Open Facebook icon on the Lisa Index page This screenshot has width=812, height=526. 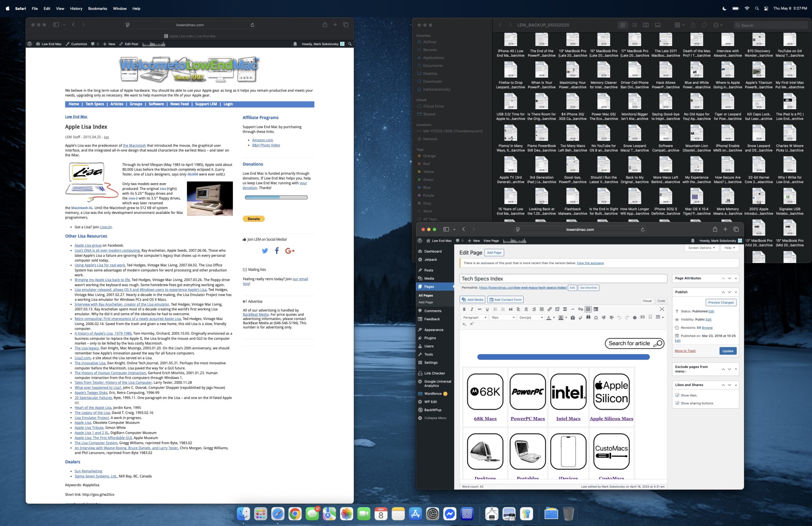tap(277, 251)
